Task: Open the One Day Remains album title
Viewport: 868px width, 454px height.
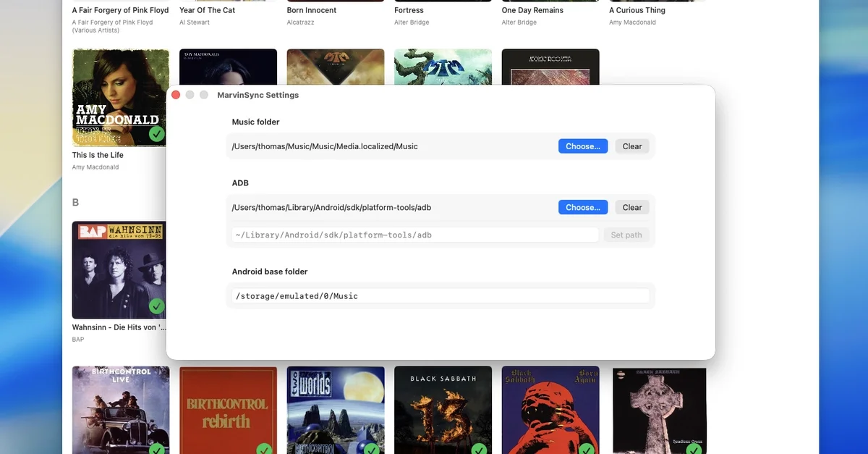Action: [x=532, y=10]
